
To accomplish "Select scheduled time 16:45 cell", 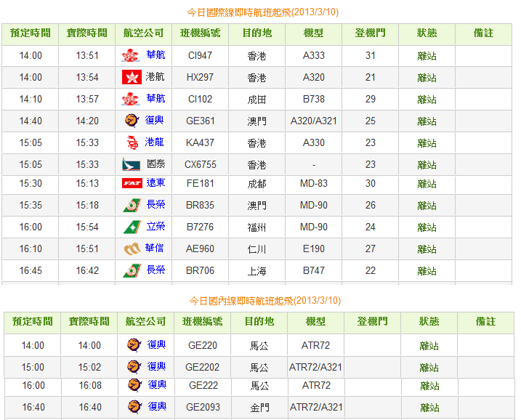I will [31, 271].
